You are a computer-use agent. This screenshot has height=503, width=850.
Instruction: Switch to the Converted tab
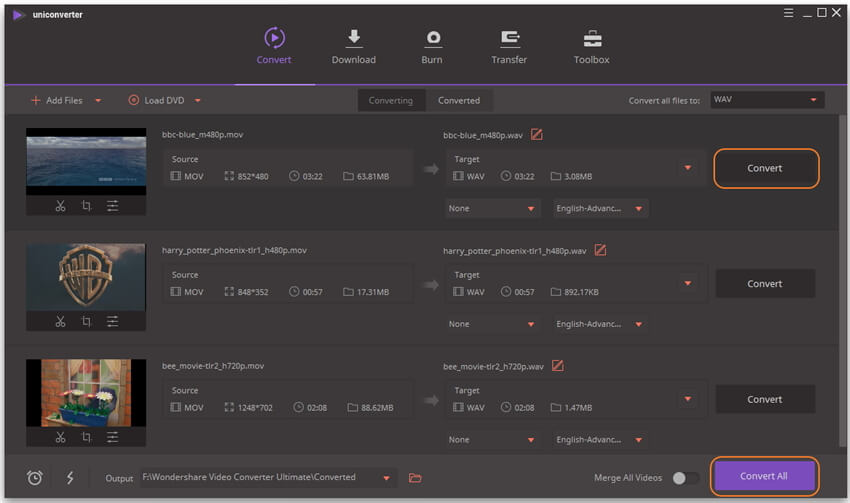pyautogui.click(x=459, y=100)
